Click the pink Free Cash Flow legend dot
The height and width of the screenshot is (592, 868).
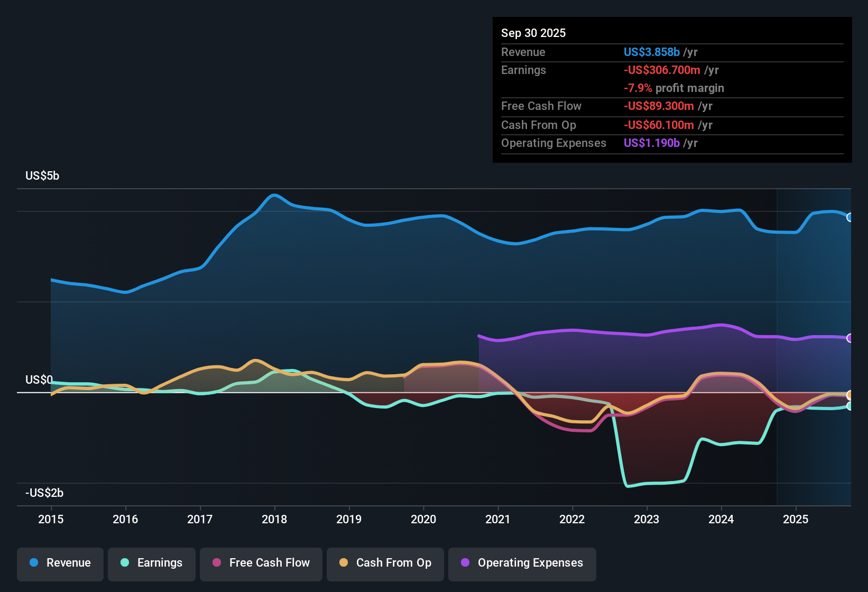click(216, 563)
